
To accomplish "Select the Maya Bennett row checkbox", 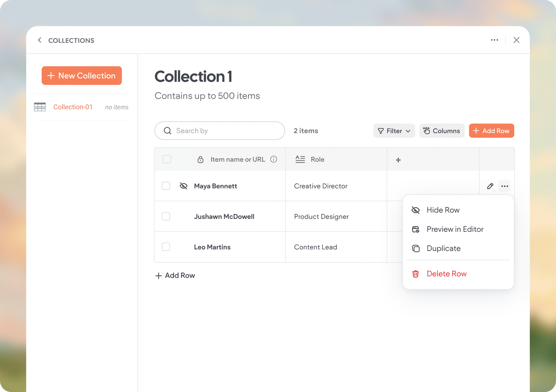I will tap(166, 186).
